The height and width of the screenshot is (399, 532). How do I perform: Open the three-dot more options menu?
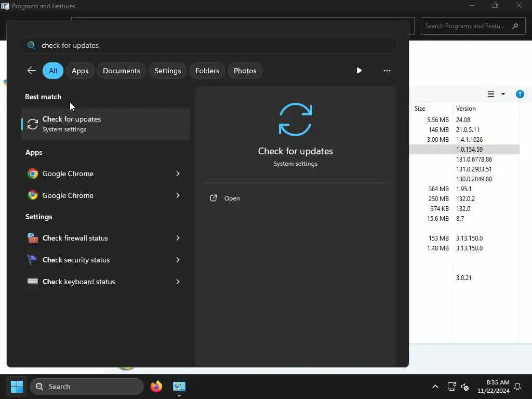387,71
